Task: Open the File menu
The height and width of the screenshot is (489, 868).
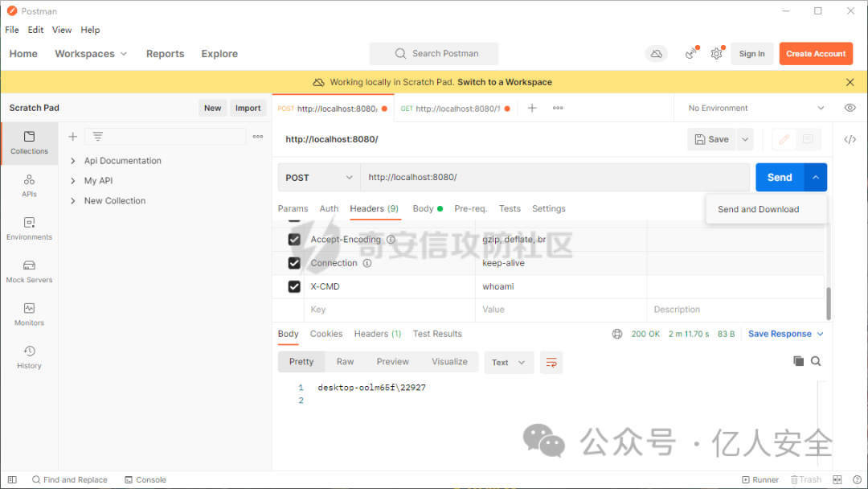Action: [x=11, y=30]
